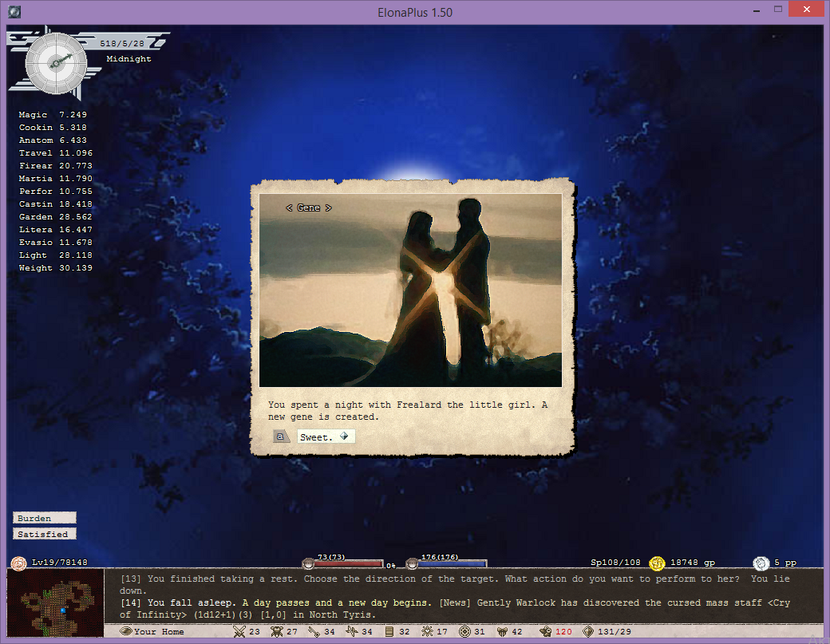
Task: Click the 'Your Home' location text
Action: click(x=159, y=632)
